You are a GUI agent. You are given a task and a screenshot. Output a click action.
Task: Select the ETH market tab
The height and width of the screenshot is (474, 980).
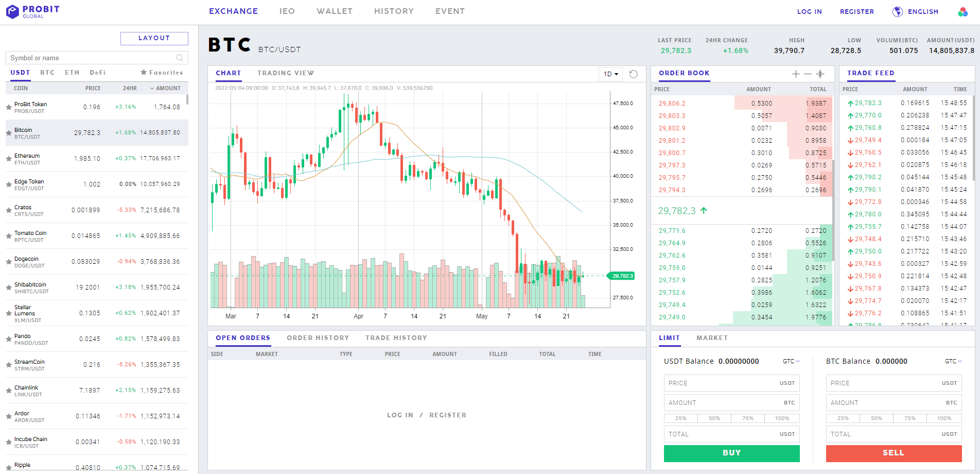tap(72, 73)
